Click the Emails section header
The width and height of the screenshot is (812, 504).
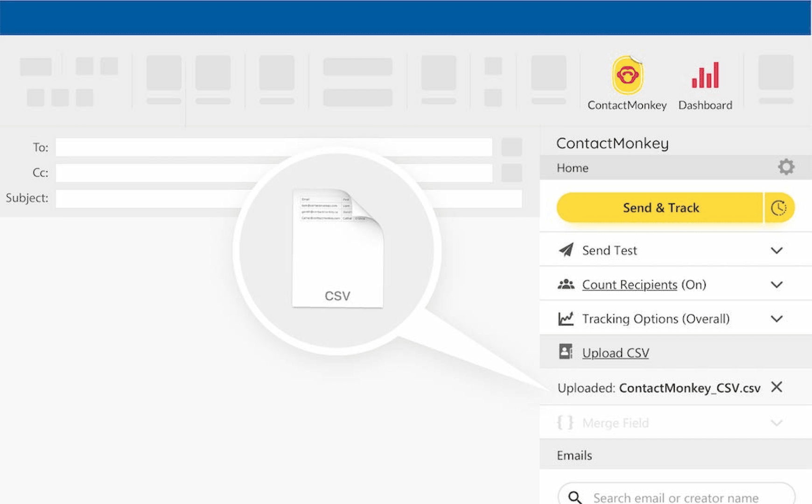pyautogui.click(x=676, y=455)
